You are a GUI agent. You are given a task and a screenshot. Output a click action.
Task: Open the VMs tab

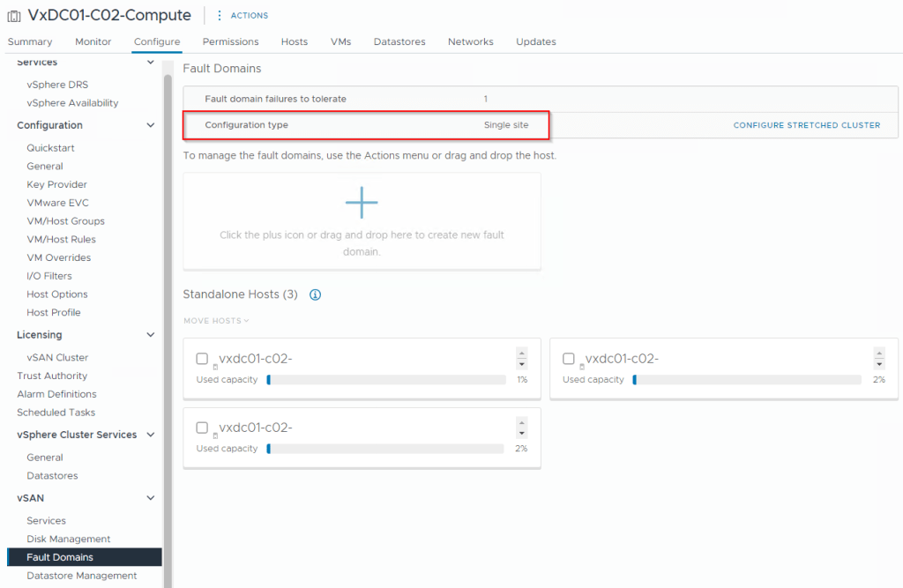341,41
